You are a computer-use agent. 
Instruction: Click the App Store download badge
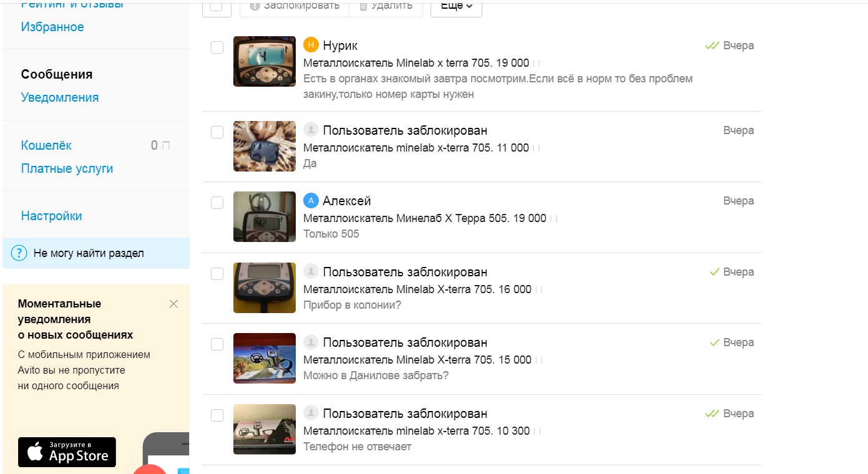[x=67, y=452]
